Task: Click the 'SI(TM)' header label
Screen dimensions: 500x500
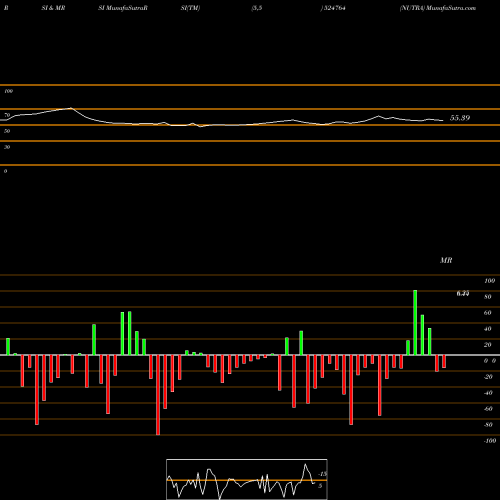Action: click(x=190, y=8)
